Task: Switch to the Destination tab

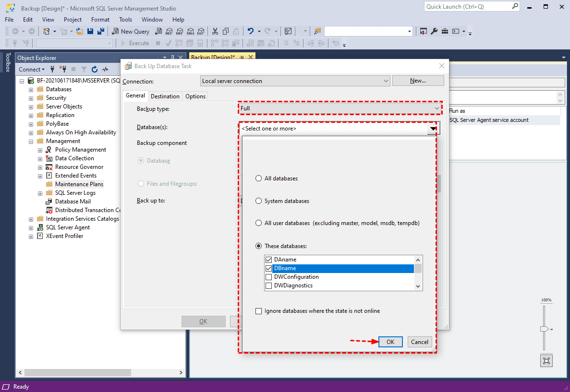Action: (x=165, y=96)
